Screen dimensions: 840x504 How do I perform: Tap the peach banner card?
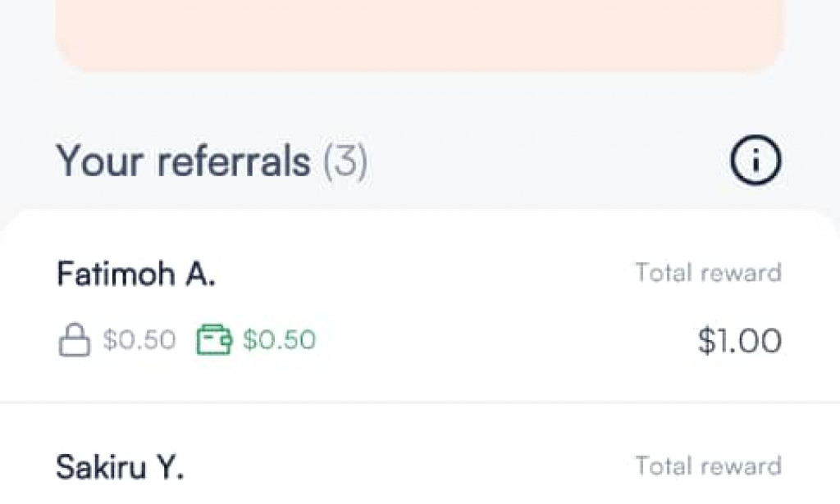point(419,34)
